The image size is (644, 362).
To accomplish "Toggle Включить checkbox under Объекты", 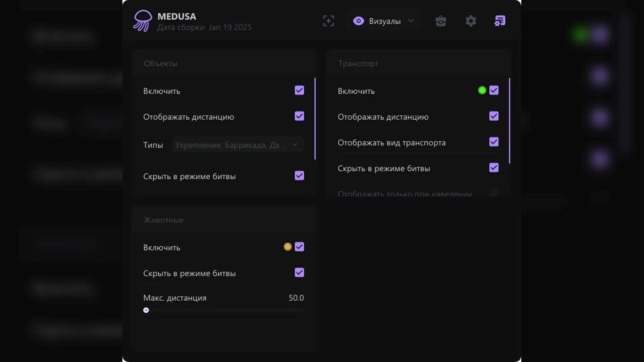I will tap(299, 90).
